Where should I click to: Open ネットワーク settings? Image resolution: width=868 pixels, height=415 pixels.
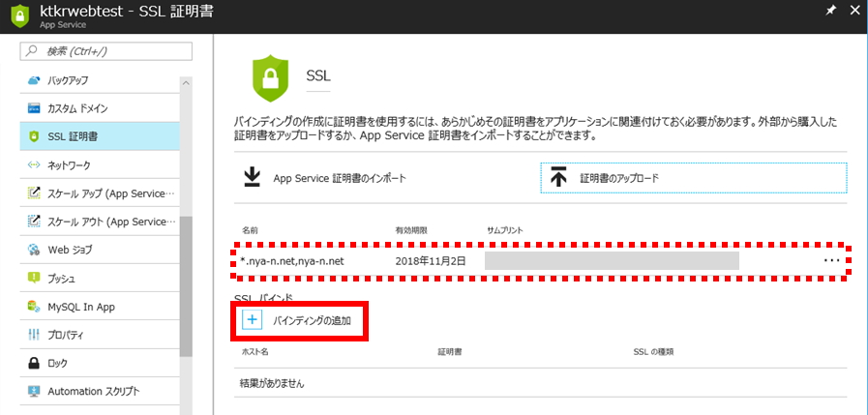pos(99,164)
